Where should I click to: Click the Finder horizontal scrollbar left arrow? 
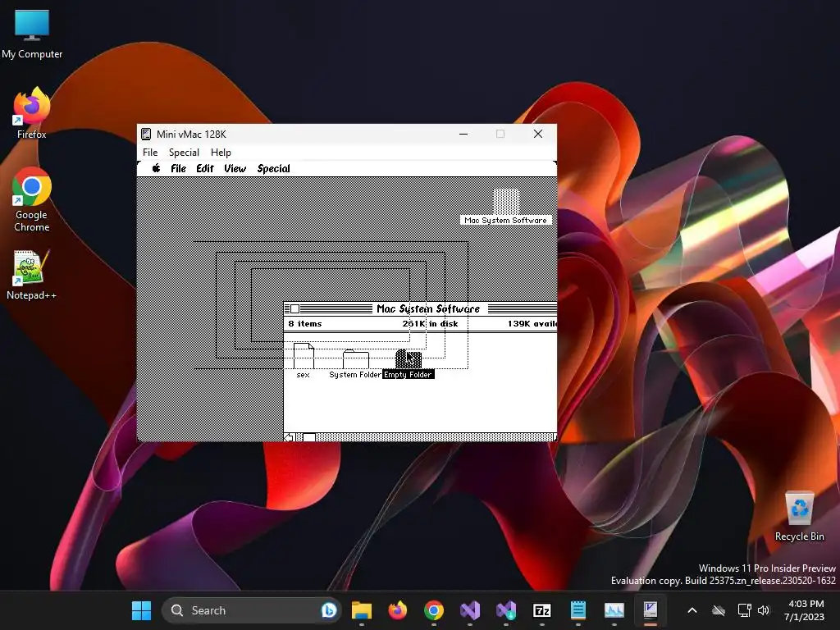tap(290, 437)
